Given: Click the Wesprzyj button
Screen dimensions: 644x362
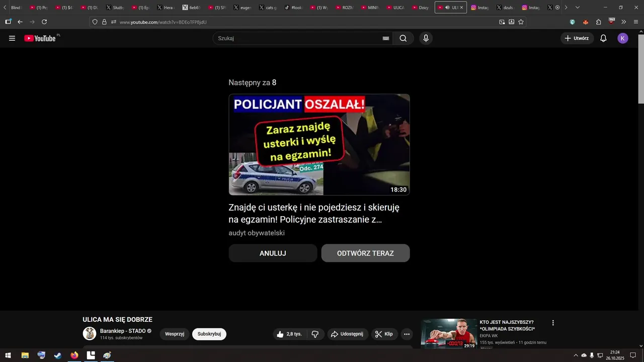Looking at the screenshot, I should point(175,334).
